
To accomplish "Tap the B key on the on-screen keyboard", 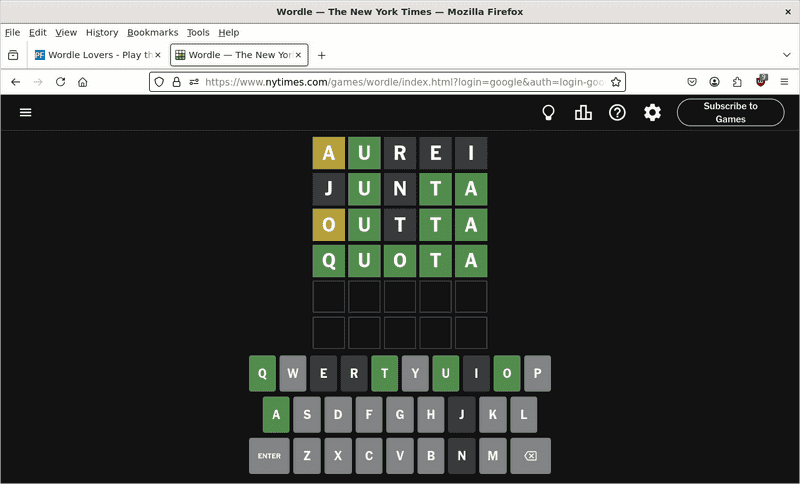I will point(431,456).
